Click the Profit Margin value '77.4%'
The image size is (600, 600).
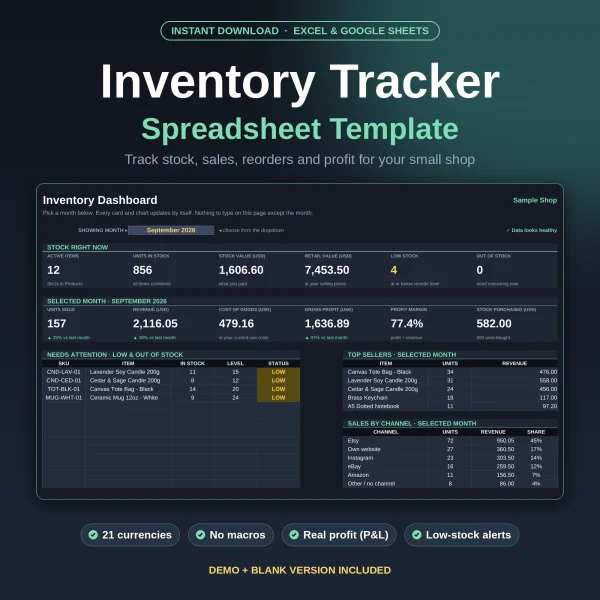pyautogui.click(x=407, y=324)
